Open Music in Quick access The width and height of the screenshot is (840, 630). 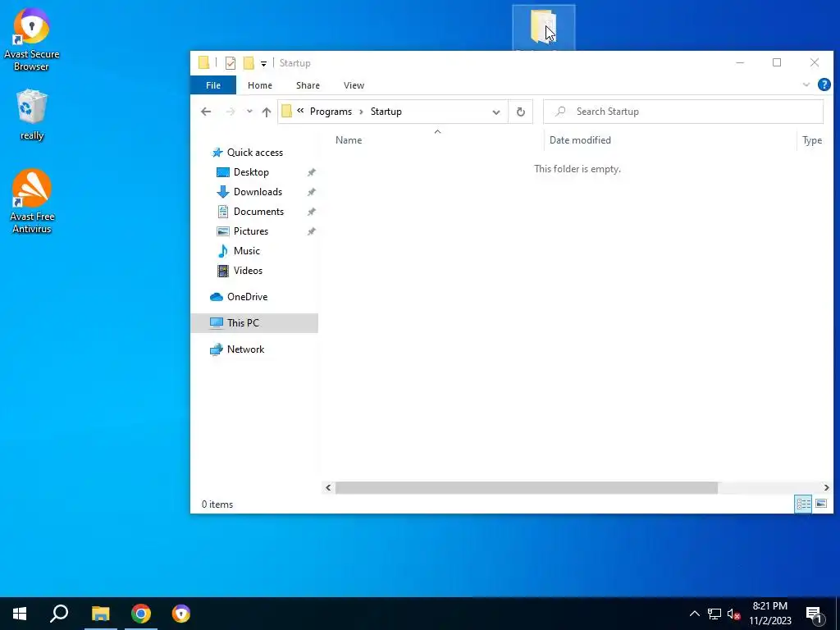246,251
